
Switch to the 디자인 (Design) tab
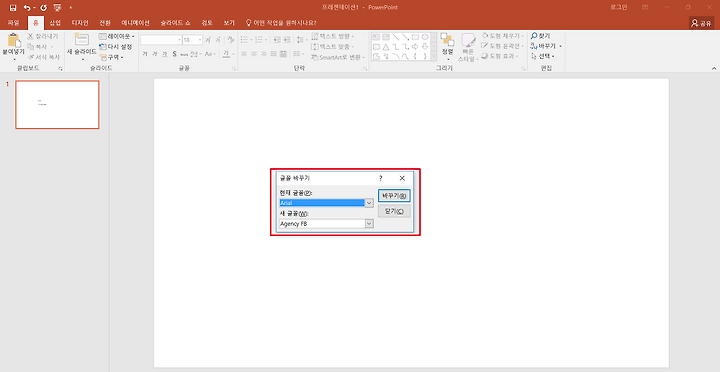point(80,23)
